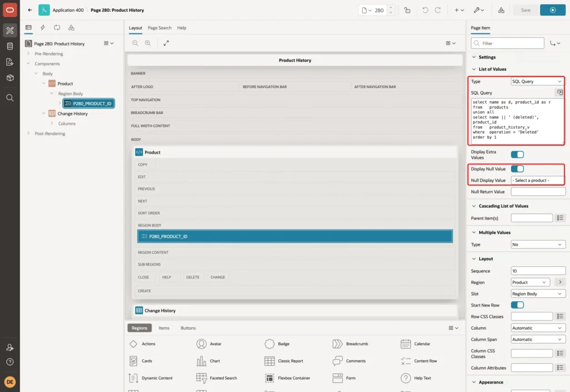Open the Create plus menu
Viewport: 570px width, 392px height.
tap(459, 10)
